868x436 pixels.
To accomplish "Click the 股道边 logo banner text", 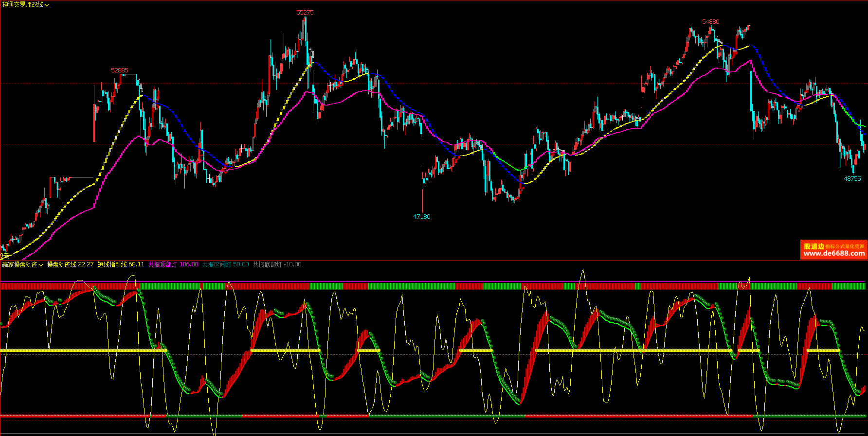I will pos(814,246).
